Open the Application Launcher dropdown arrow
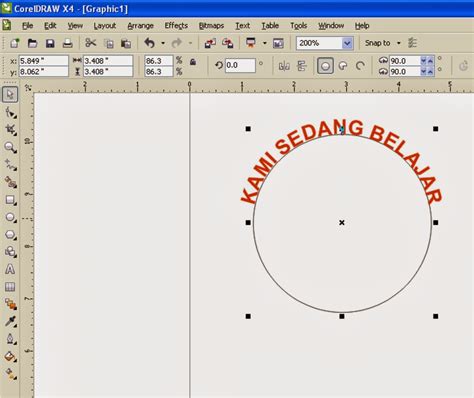The image size is (474, 398). click(x=265, y=43)
